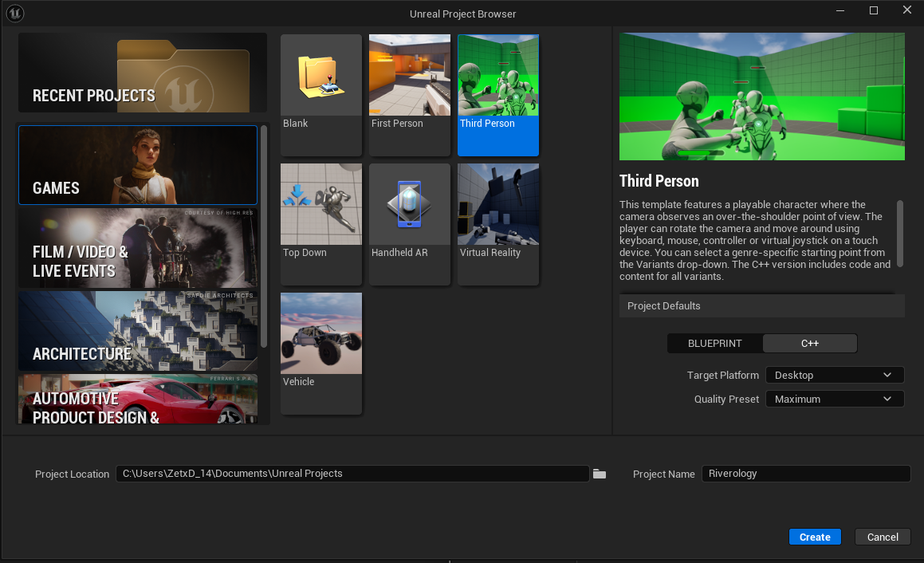Select the Handheld AR template
Image resolution: width=924 pixels, height=563 pixels.
[x=409, y=205]
